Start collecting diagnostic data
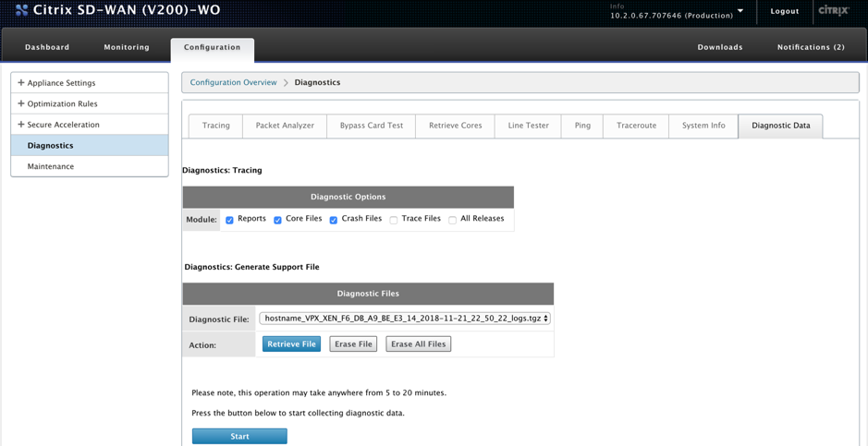 click(239, 437)
